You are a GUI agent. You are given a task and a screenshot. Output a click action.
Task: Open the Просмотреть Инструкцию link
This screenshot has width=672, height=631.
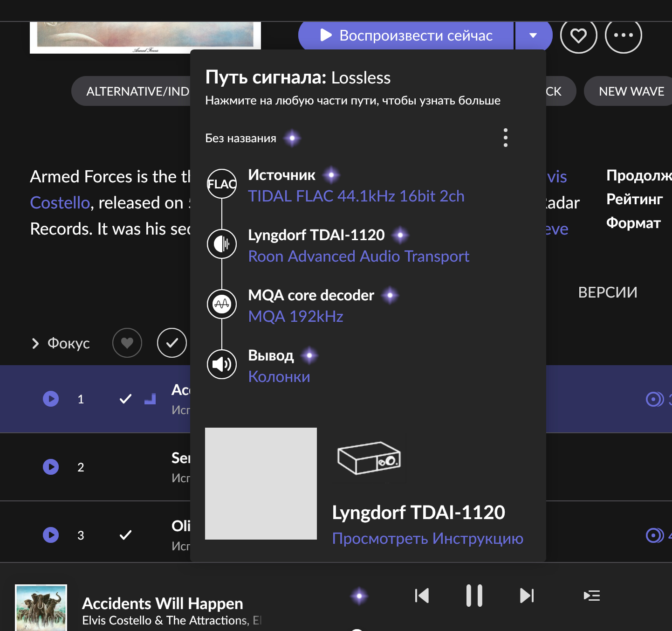[427, 538]
